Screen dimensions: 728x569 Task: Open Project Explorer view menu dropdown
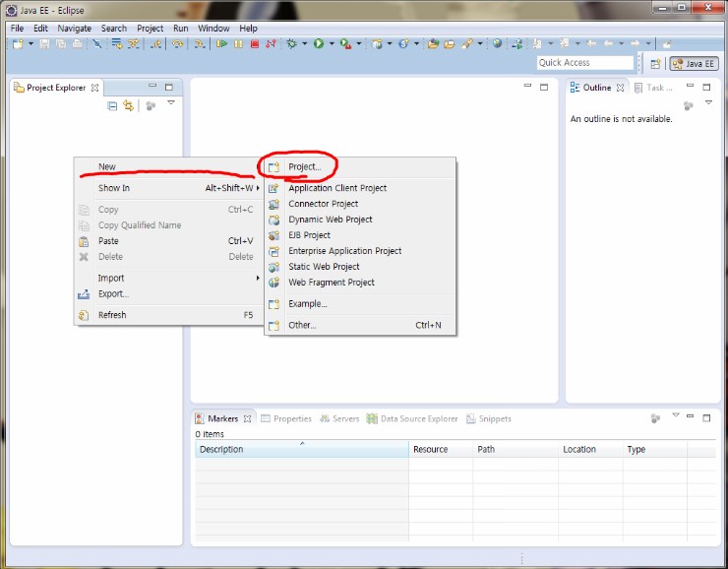click(170, 103)
